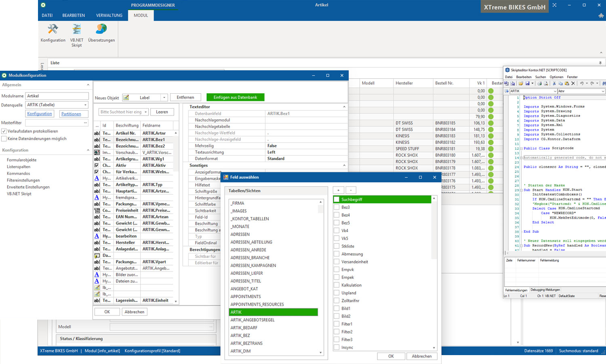Open the VERWALTUNG ribbon tab
Viewport: 606px width, 364px height.
point(109,15)
